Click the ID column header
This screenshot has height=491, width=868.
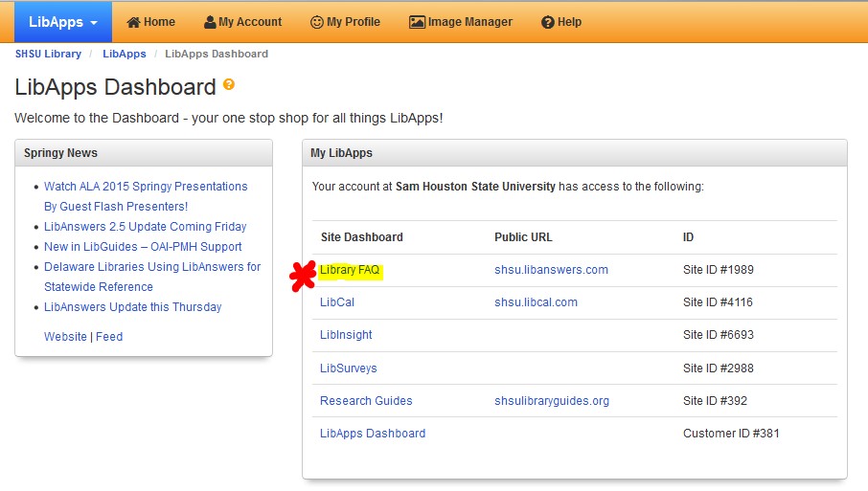click(x=688, y=237)
